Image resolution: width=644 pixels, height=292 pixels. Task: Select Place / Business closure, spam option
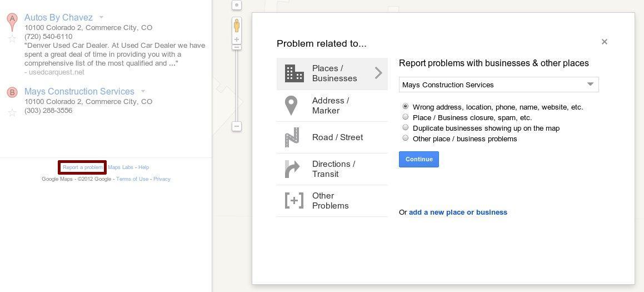(406, 117)
